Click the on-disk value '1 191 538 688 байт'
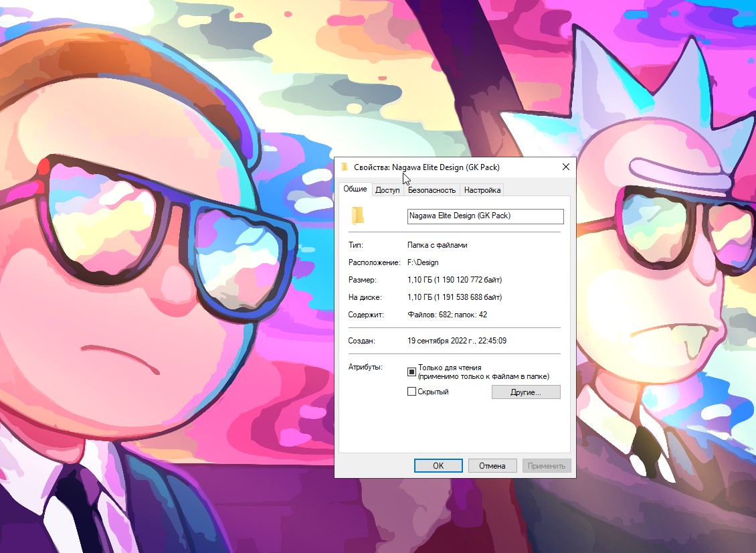756x553 pixels. click(x=468, y=297)
